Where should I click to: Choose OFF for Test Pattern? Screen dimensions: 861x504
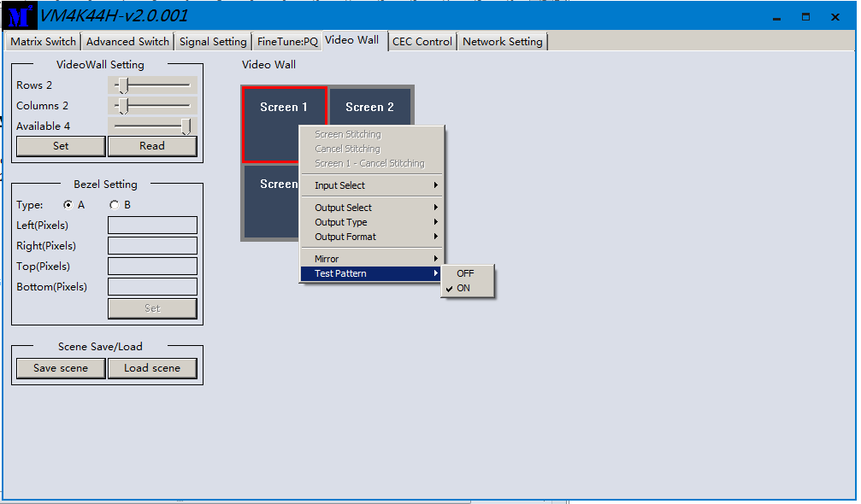(x=465, y=273)
